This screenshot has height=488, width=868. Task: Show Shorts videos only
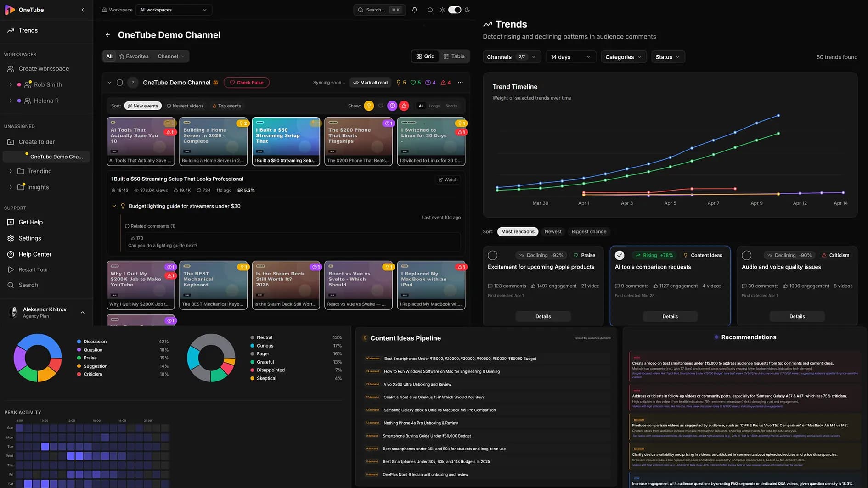click(x=451, y=106)
